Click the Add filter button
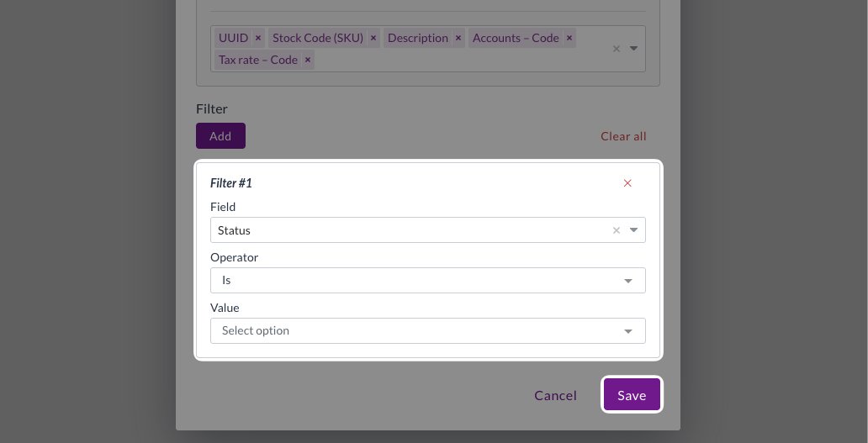 click(220, 136)
